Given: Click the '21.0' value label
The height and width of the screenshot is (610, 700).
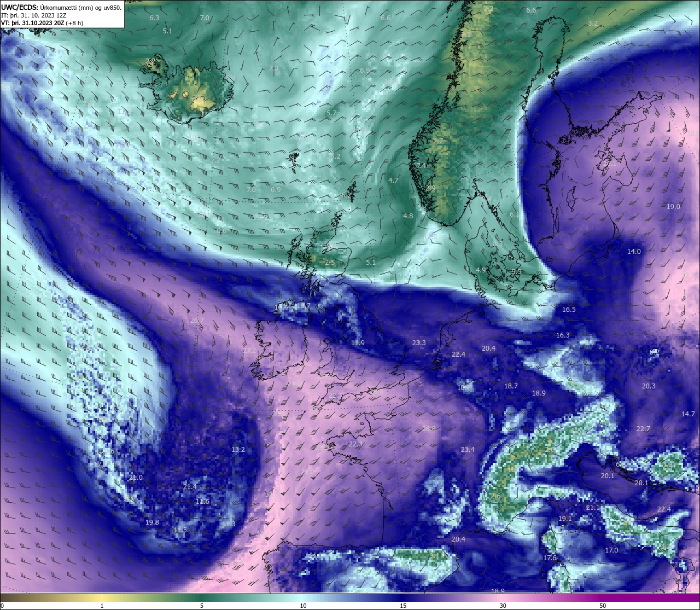Looking at the screenshot, I should coord(136,478).
